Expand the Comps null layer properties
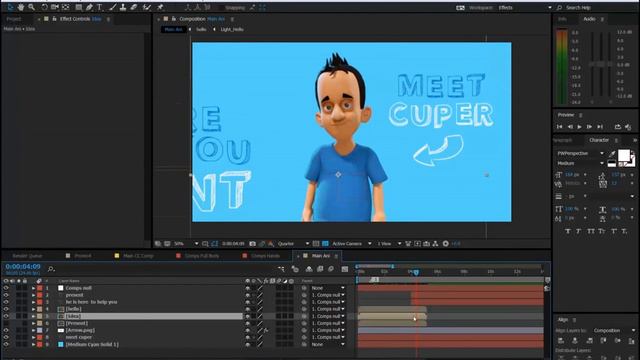Image resolution: width=640 pixels, height=360 pixels. click(33, 288)
